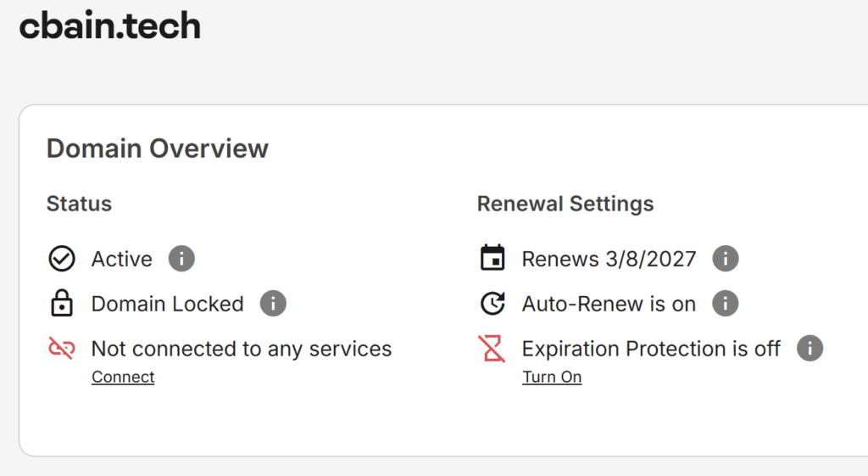
Task: Follow the Connect link
Action: [123, 377]
